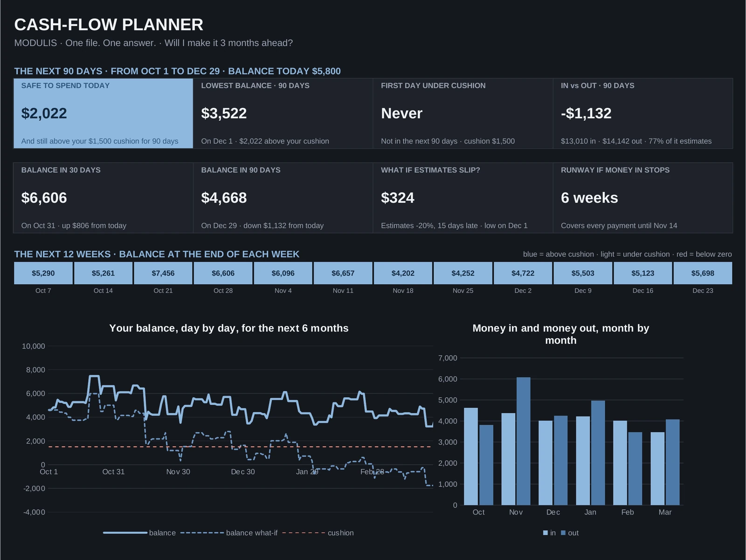Click the 'cushion' legend entry
The height and width of the screenshot is (560, 746).
(318, 533)
